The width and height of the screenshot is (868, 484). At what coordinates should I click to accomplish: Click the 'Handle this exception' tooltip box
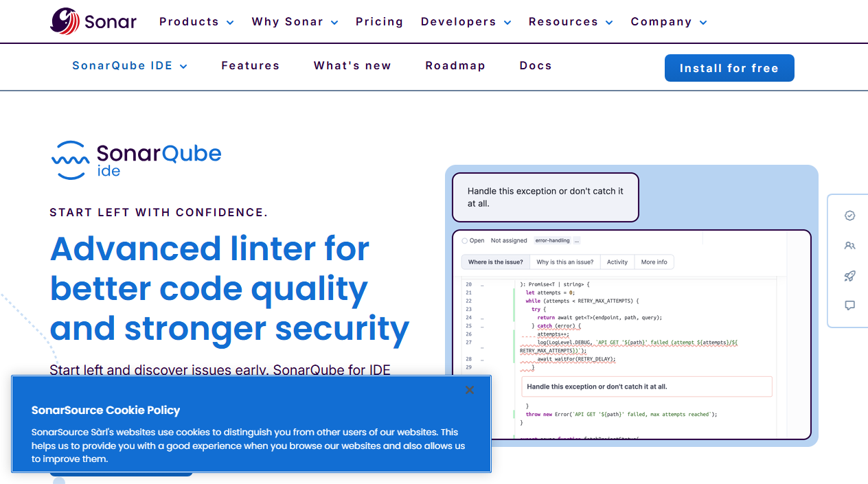coord(545,197)
